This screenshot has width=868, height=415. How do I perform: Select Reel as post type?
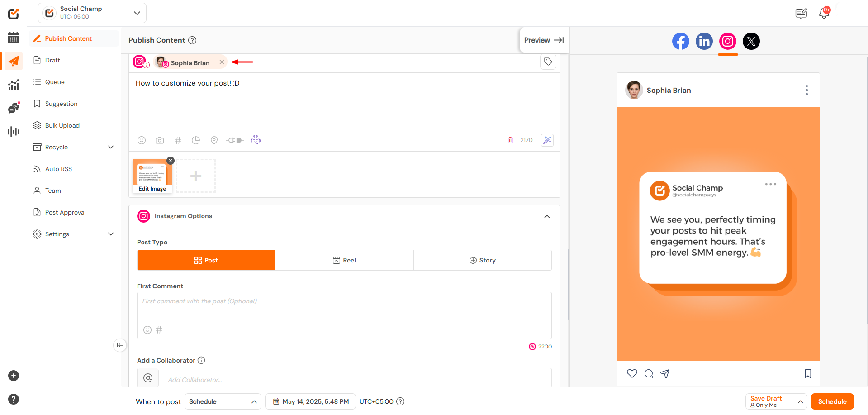[x=344, y=260]
